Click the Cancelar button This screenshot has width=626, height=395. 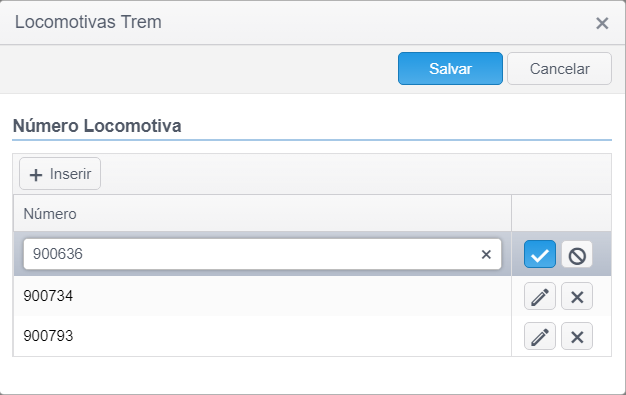click(559, 68)
